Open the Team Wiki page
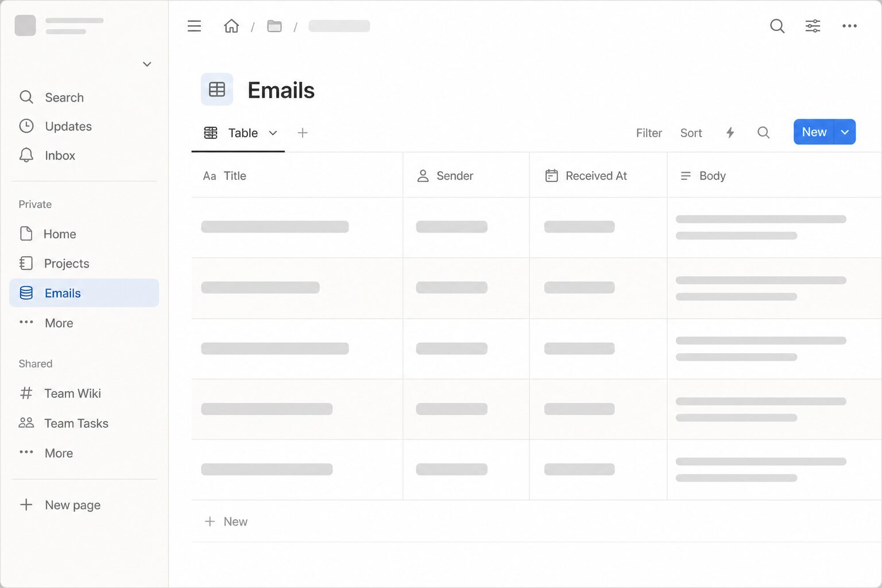The image size is (882, 588). [84, 393]
